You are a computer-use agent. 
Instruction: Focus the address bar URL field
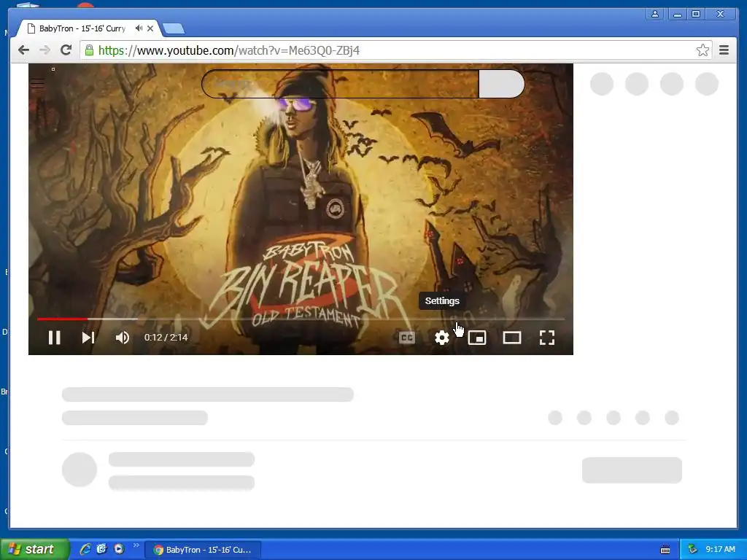pos(395,50)
